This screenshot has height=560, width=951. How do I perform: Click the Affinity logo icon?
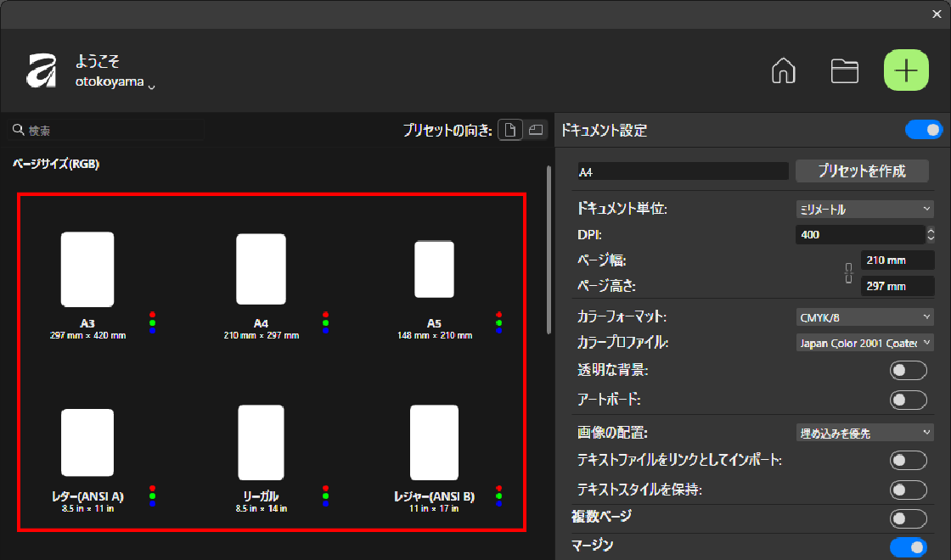coord(42,71)
